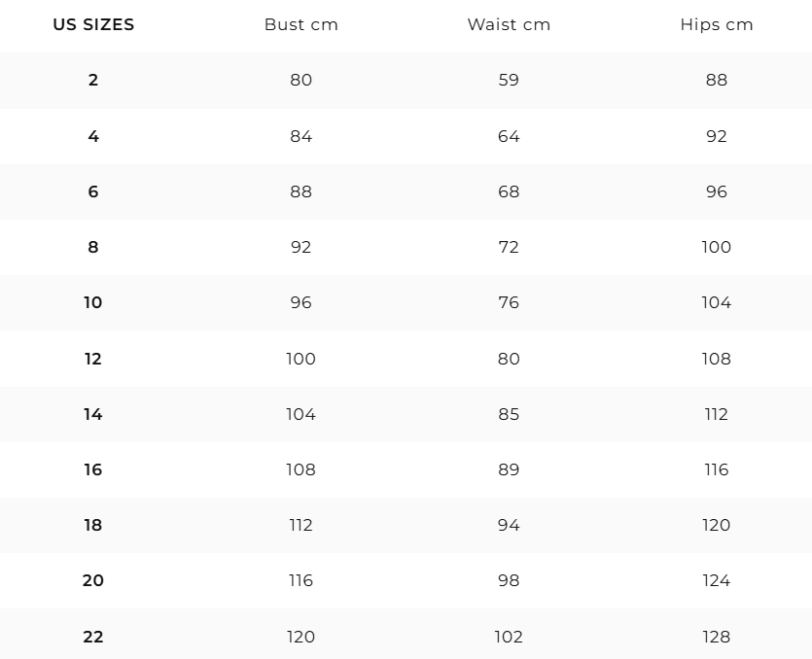This screenshot has width=812, height=659.
Task: Click US size 8 row label
Action: tap(93, 247)
